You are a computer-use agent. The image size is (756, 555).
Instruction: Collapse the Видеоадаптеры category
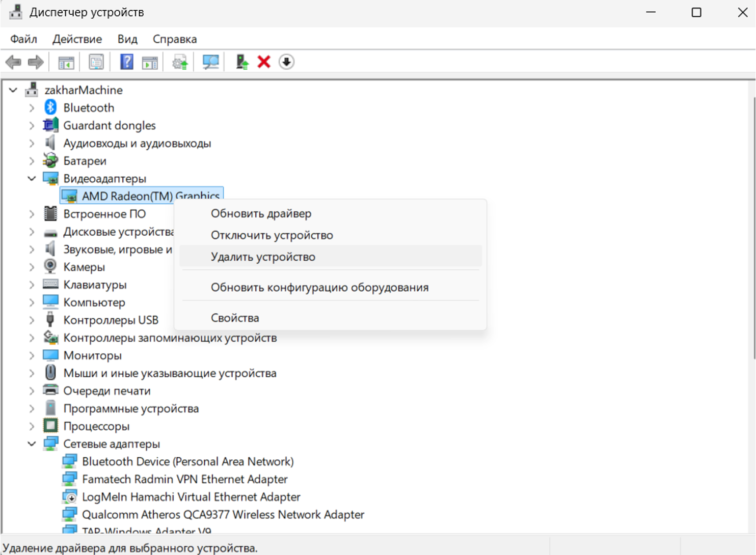32,179
